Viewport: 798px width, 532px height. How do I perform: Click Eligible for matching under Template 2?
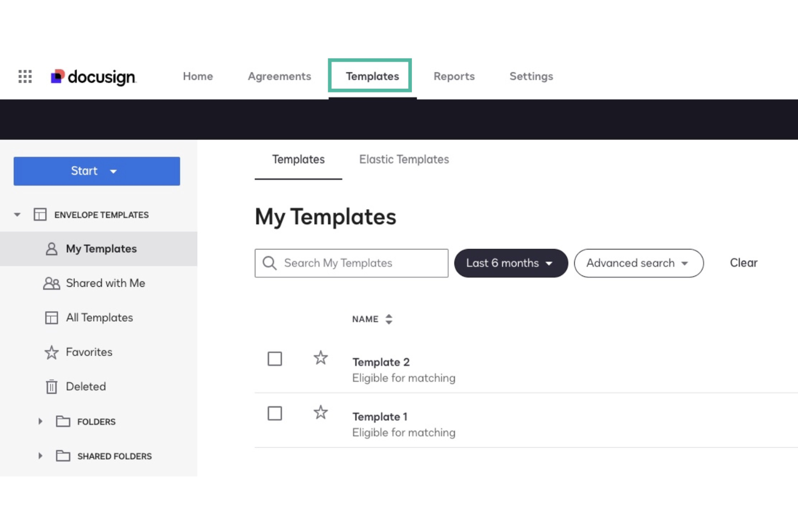tap(404, 378)
